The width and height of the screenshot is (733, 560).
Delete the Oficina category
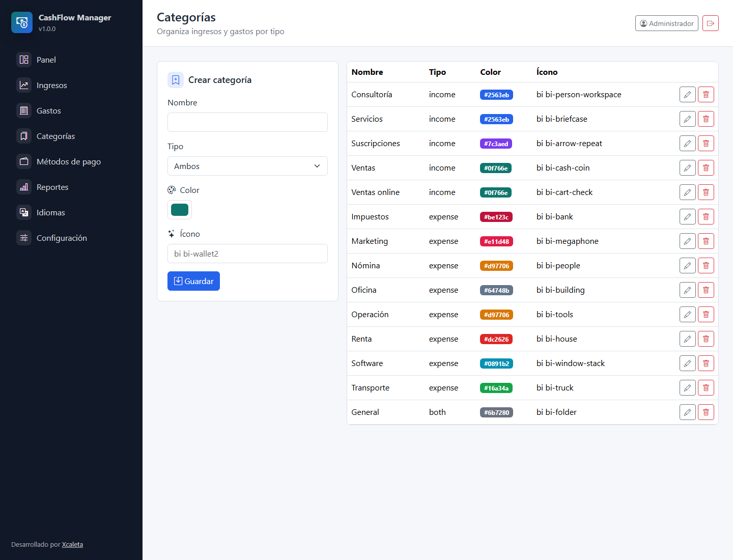[706, 290]
